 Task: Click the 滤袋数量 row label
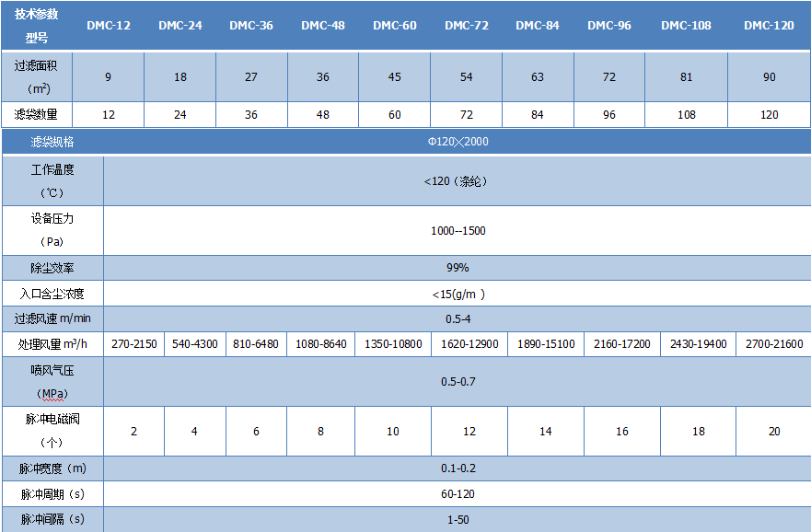pos(36,115)
